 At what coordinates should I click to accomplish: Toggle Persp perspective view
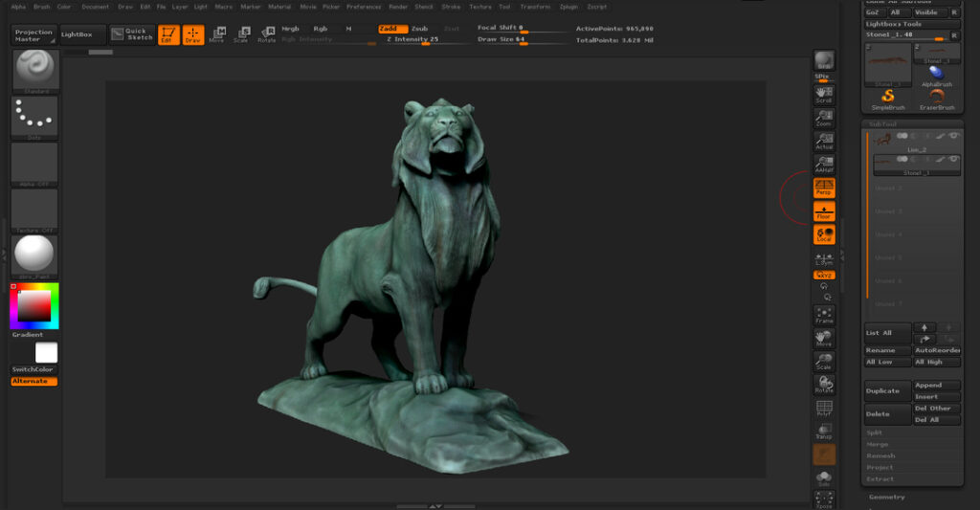pos(823,187)
